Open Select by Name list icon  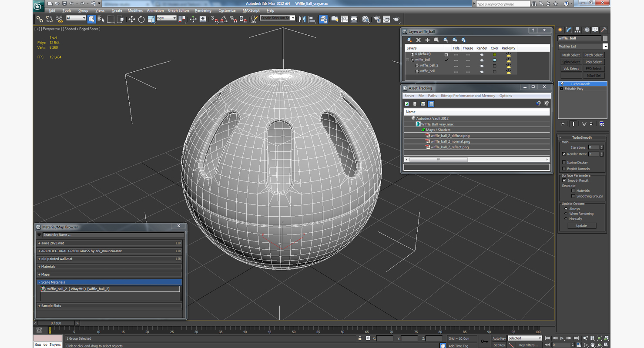coord(101,19)
